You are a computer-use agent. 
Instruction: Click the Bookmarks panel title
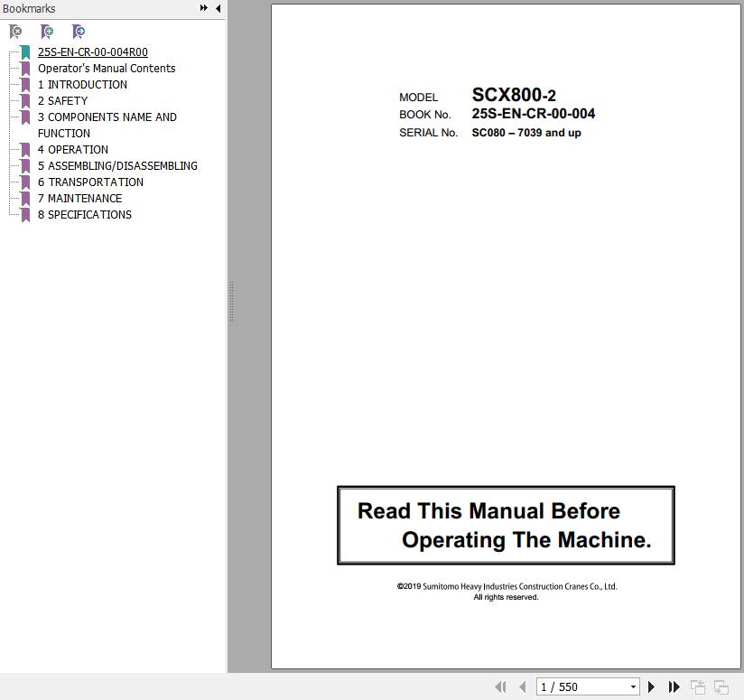click(29, 8)
